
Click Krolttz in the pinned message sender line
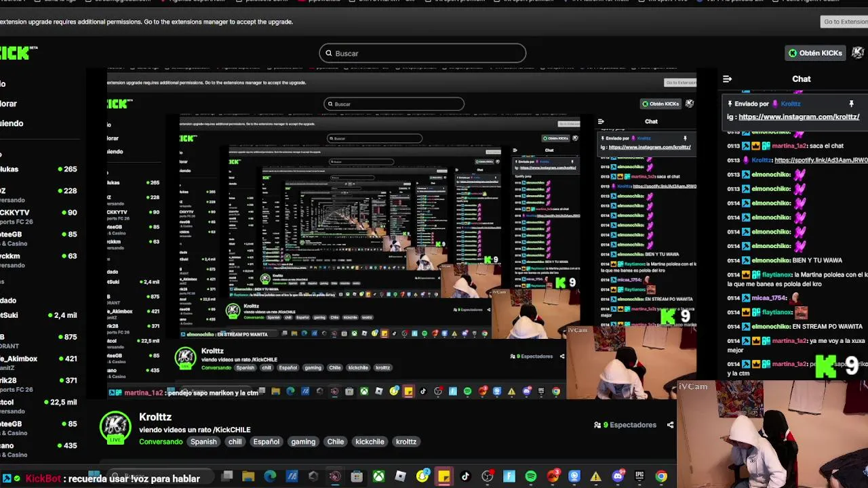pyautogui.click(x=790, y=104)
